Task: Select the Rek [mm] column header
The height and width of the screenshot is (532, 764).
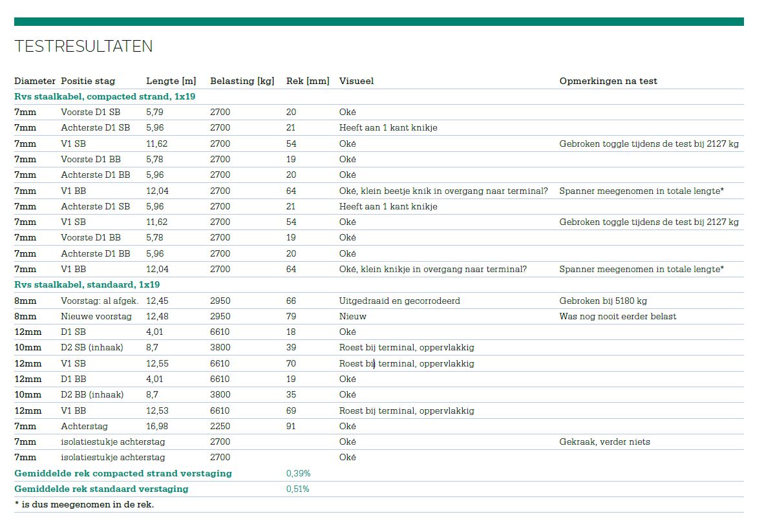Action: click(x=308, y=81)
